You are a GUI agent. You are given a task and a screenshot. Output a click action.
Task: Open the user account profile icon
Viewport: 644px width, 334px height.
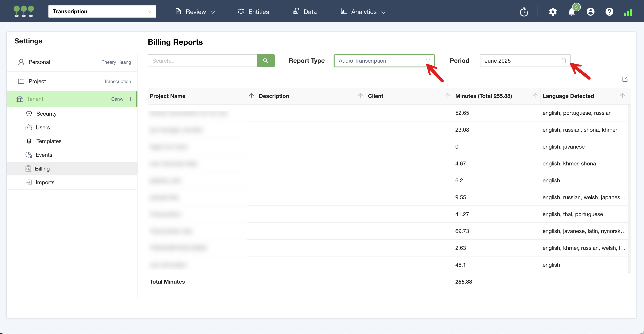(590, 12)
